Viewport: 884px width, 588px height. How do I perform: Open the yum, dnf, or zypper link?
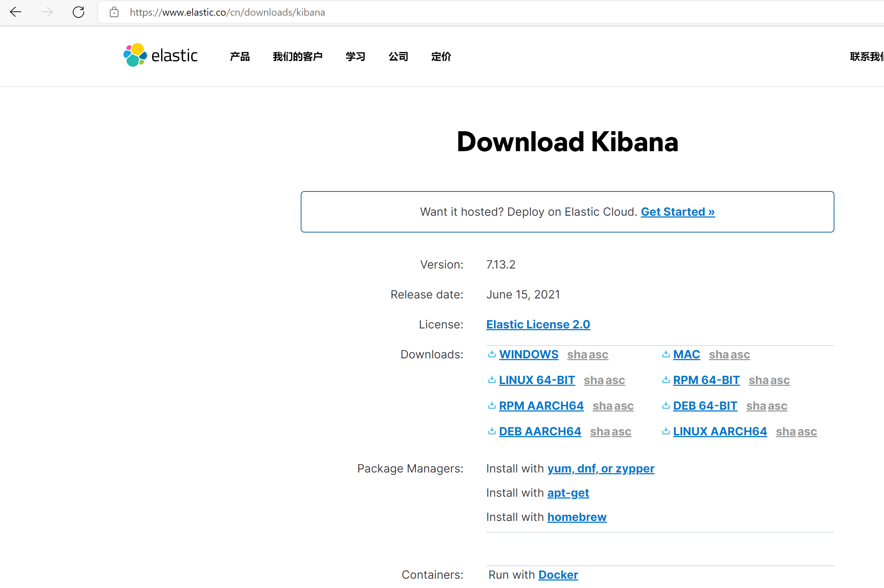[601, 469]
